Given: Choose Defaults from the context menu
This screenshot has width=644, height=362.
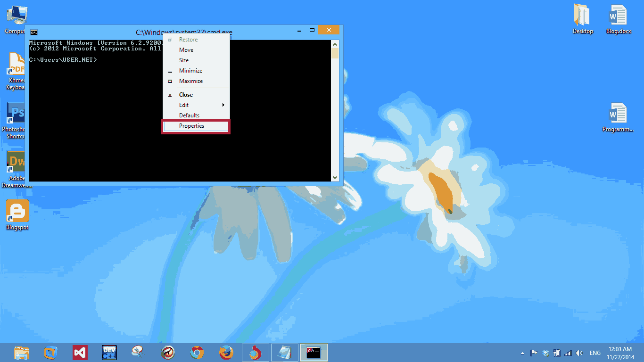Looking at the screenshot, I should coord(195,115).
